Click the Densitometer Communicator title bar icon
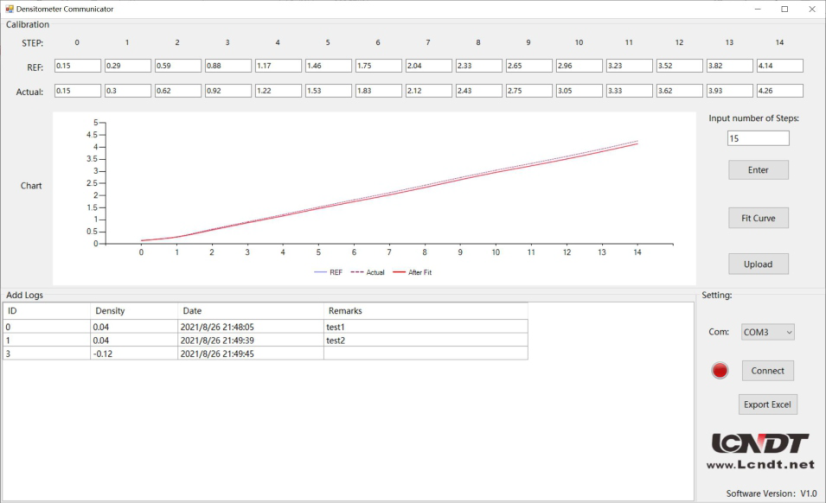The height and width of the screenshot is (503, 826). coord(9,9)
